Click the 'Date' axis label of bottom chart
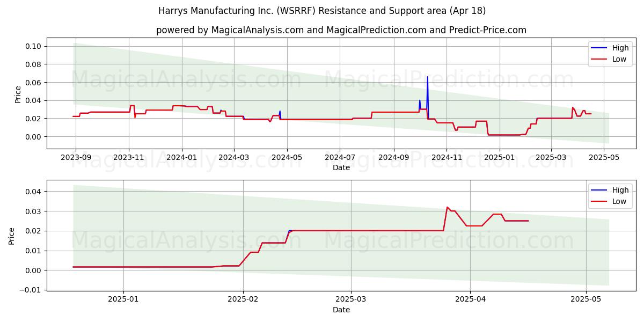Screen dimensions: 644x322 [341, 310]
